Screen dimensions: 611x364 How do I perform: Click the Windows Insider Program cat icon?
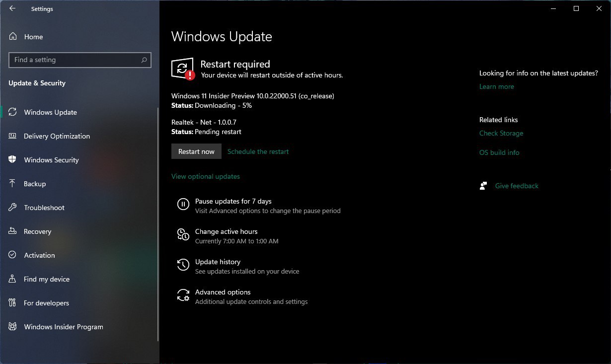coord(13,327)
